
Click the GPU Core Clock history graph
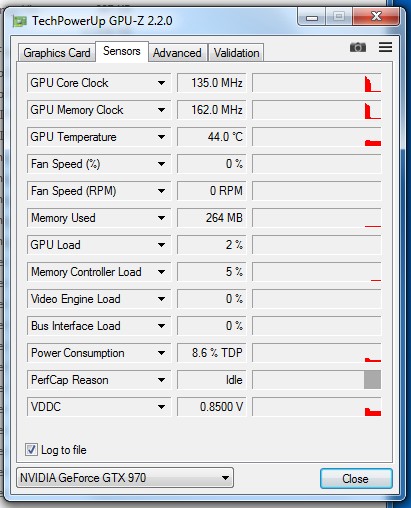[x=316, y=83]
